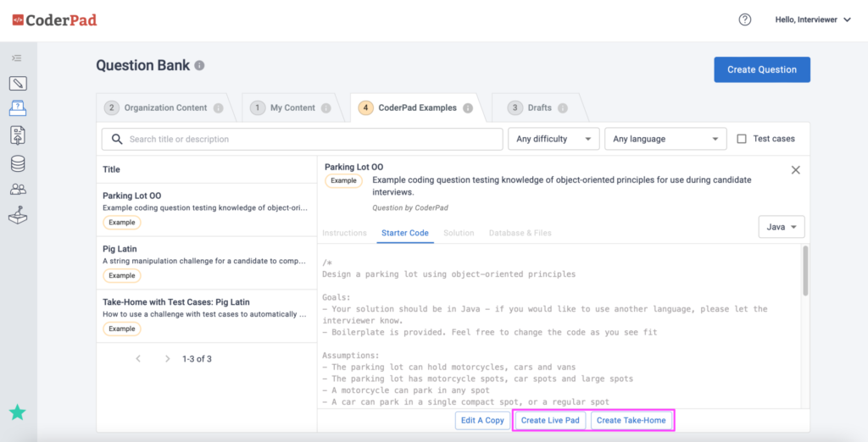Screen dimensions: 868x442
Task: Expand the sidebar collapse toggle icon
Action: (17, 58)
